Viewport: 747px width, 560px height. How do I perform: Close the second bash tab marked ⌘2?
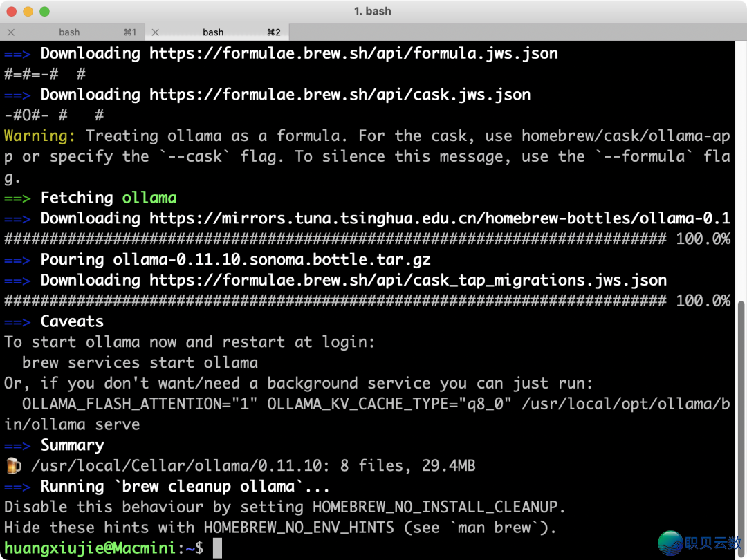[x=156, y=32]
